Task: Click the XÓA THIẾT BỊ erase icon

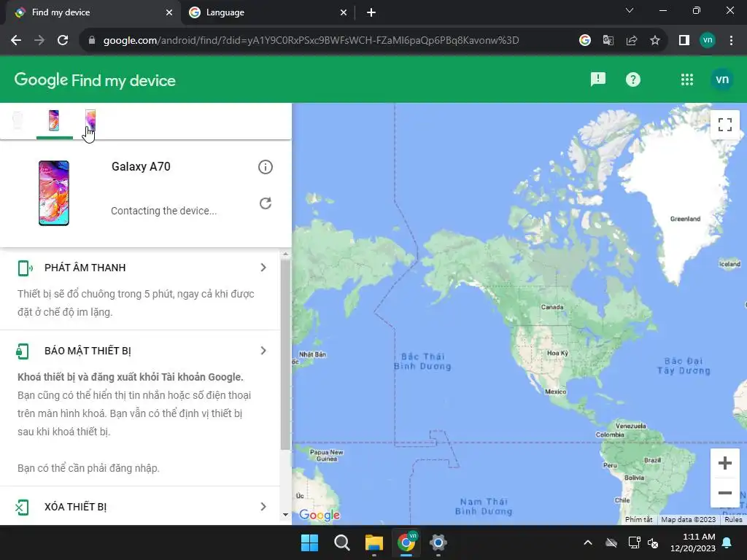Action: click(x=23, y=507)
